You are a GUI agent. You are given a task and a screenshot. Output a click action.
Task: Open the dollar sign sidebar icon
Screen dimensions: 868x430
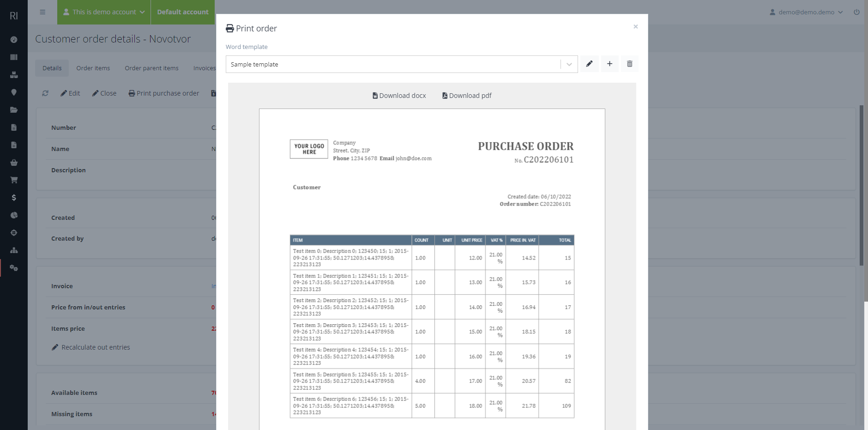click(x=14, y=198)
